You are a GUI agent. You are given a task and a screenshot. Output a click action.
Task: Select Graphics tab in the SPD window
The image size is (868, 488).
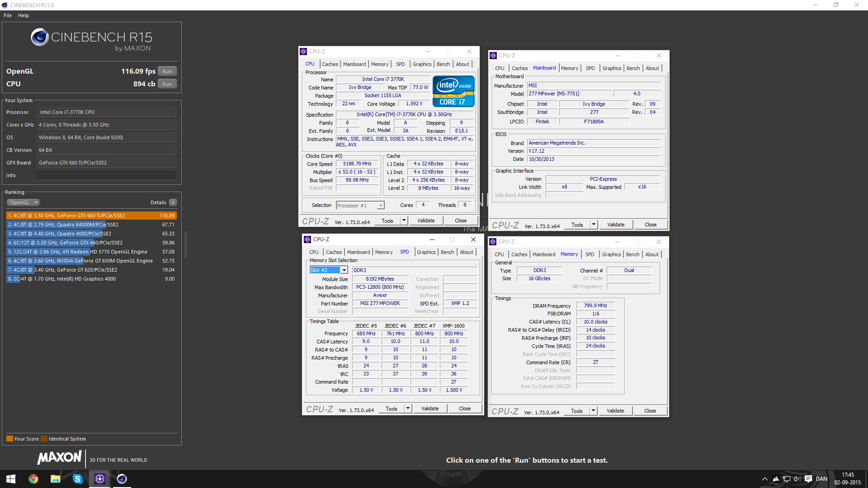[x=426, y=252]
